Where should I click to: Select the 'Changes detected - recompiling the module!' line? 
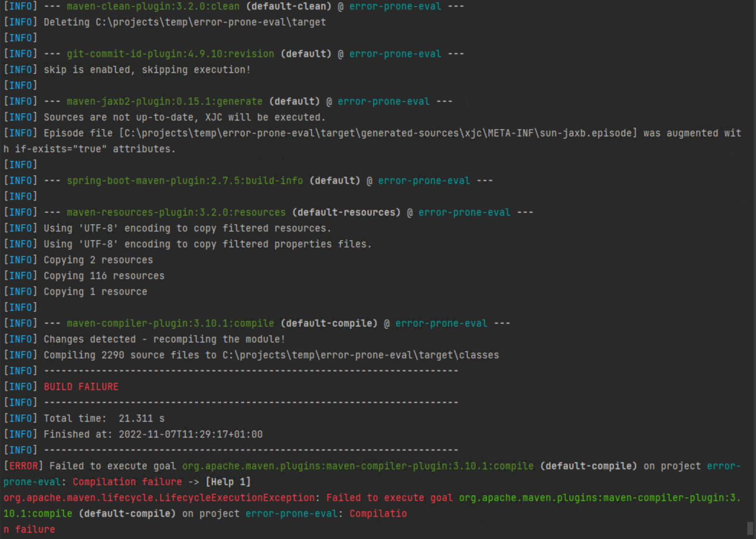(164, 339)
